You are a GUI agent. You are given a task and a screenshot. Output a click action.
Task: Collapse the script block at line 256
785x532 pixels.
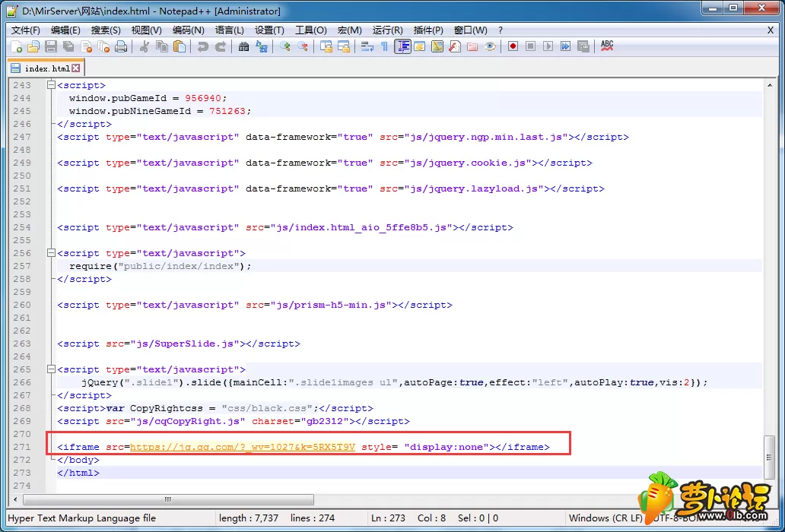[x=50, y=253]
